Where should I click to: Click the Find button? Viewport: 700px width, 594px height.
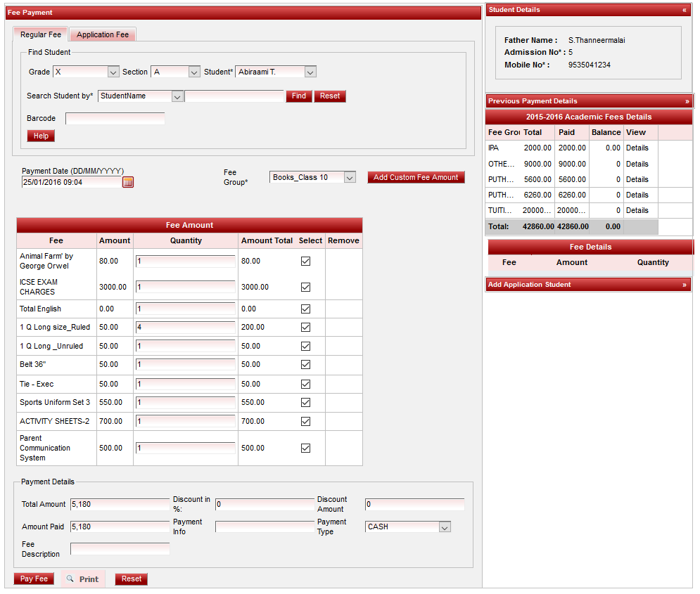(298, 96)
